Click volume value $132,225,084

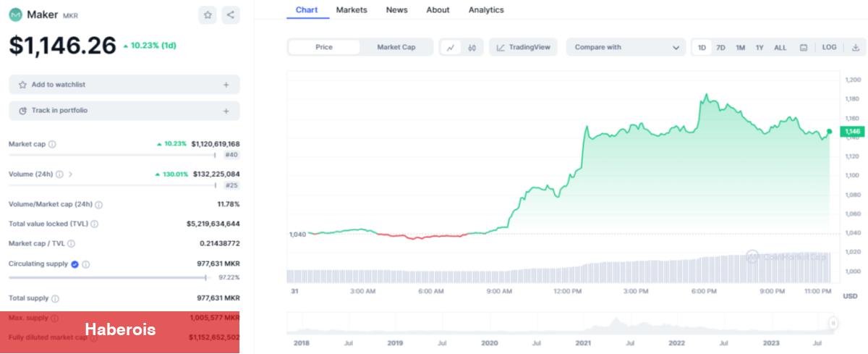coord(216,174)
